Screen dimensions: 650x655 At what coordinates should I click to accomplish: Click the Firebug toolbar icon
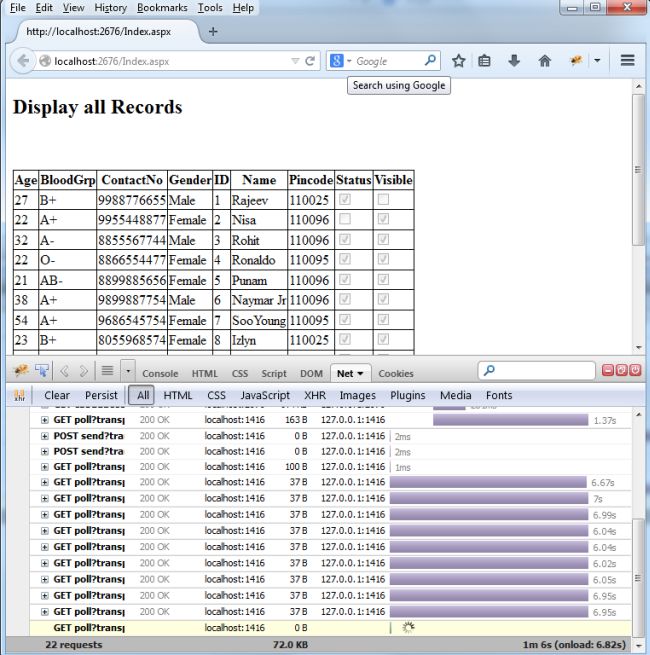(576, 61)
